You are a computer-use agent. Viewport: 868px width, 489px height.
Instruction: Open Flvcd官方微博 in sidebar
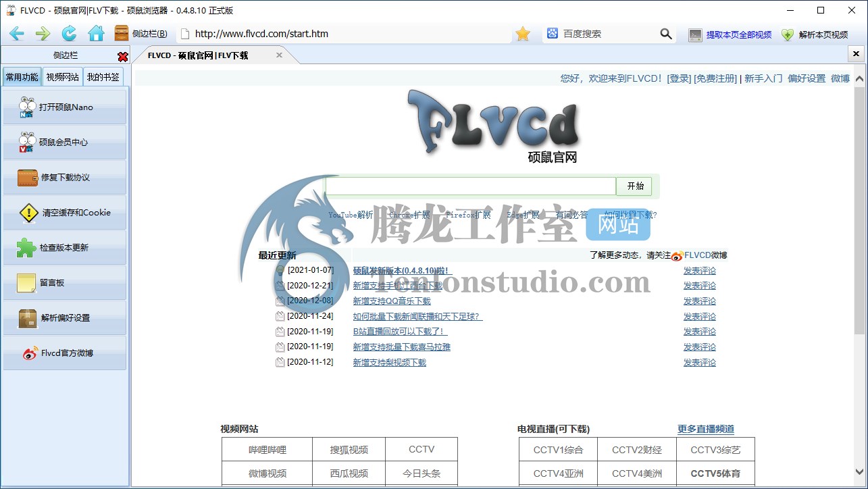(65, 353)
